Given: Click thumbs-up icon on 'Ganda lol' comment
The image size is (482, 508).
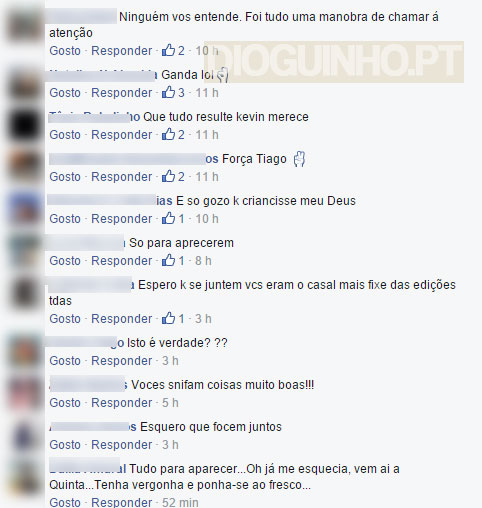Looking at the screenshot, I should 168,92.
